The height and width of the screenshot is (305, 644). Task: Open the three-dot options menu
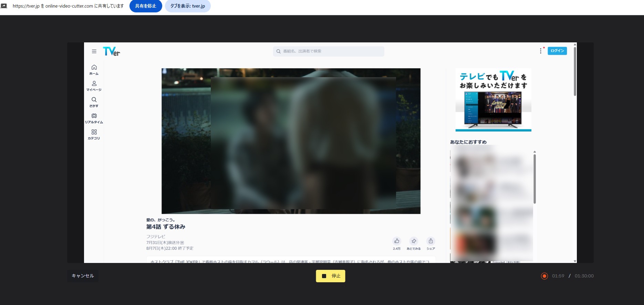tap(540, 51)
